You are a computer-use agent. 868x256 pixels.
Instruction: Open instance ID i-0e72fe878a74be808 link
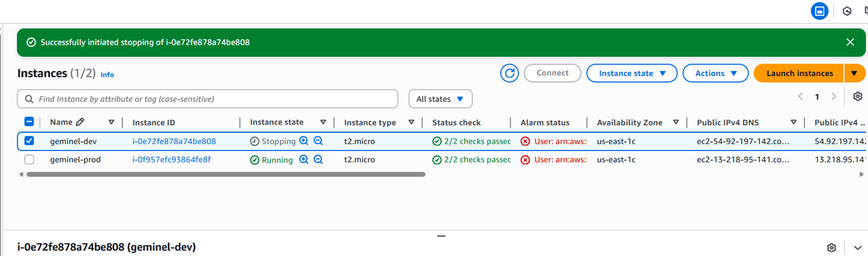174,141
